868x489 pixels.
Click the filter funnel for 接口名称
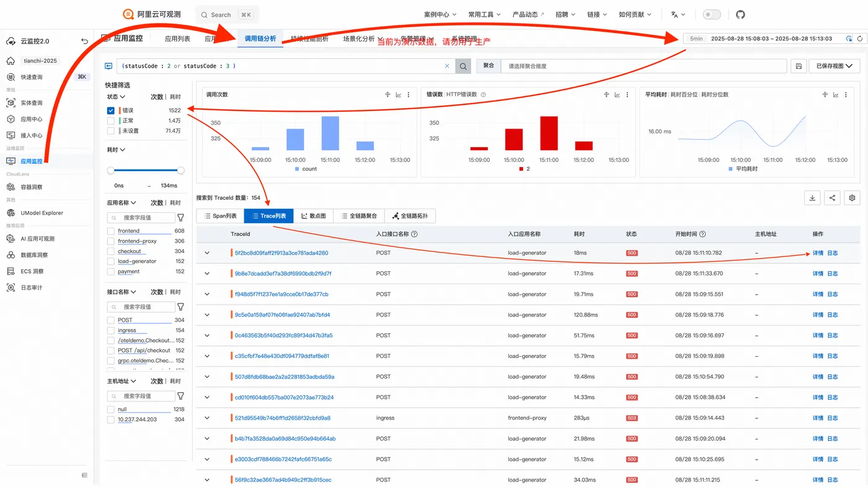coord(180,307)
